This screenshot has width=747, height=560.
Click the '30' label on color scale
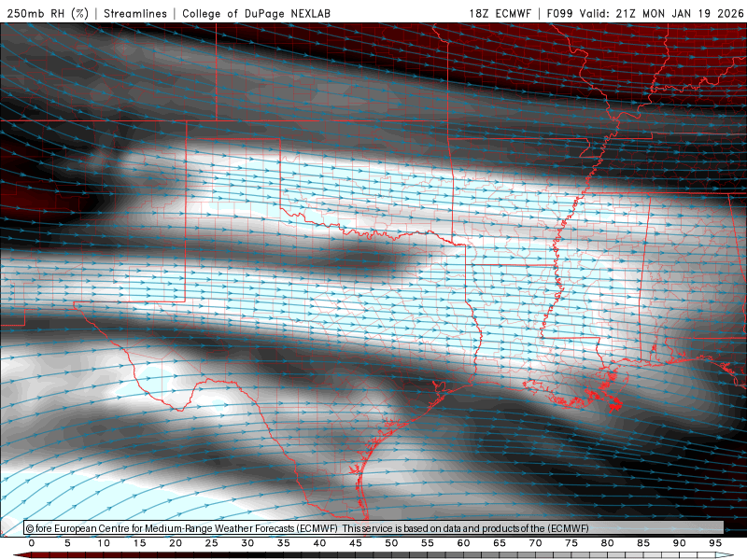[x=247, y=543]
